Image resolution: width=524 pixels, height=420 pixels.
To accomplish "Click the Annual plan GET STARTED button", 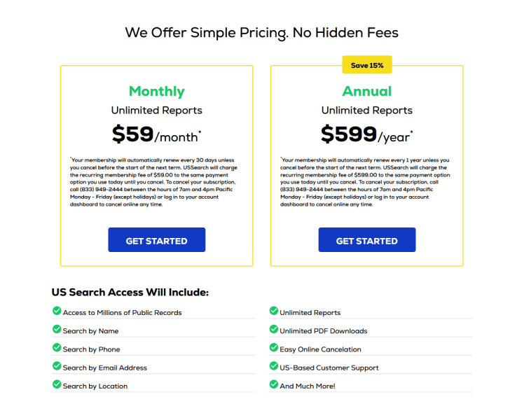I will (x=367, y=239).
